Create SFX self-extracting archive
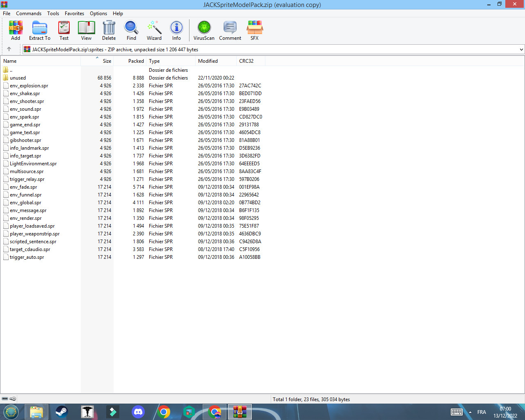The image size is (525, 420). click(254, 30)
